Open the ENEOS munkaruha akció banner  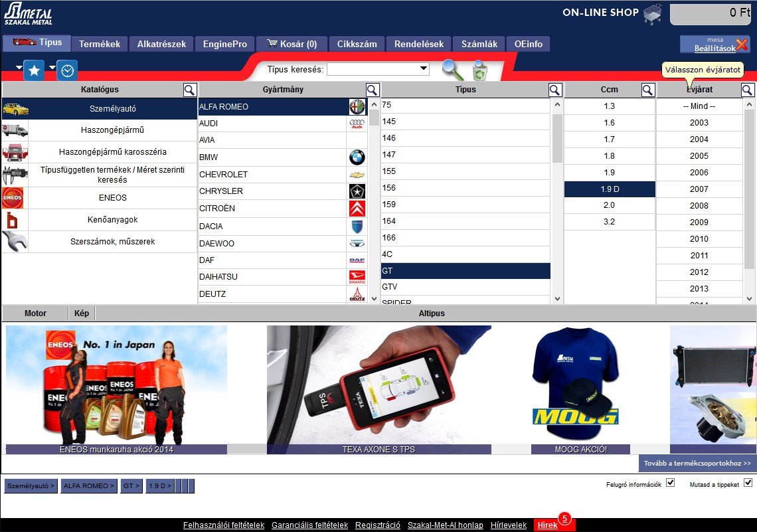[116, 390]
